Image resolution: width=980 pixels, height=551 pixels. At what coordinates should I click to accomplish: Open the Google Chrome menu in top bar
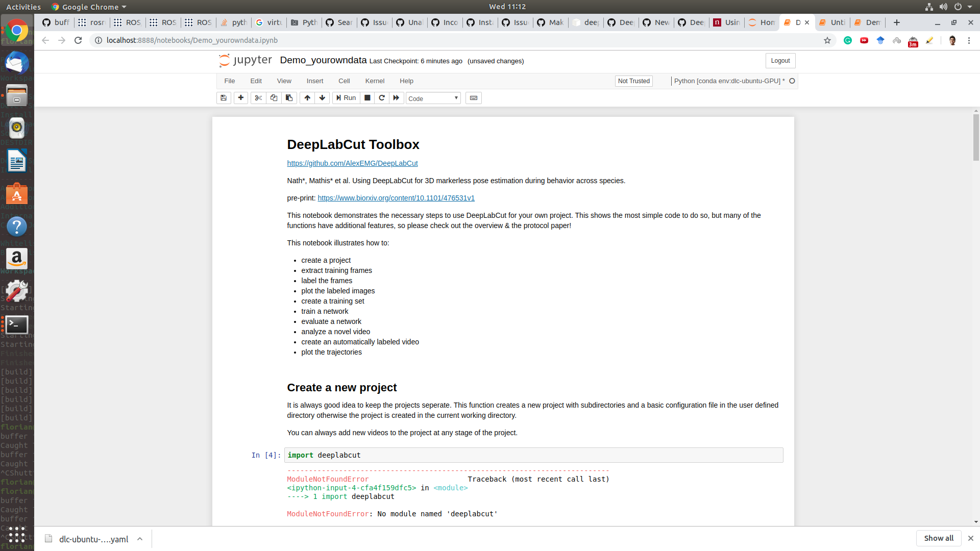pos(88,7)
